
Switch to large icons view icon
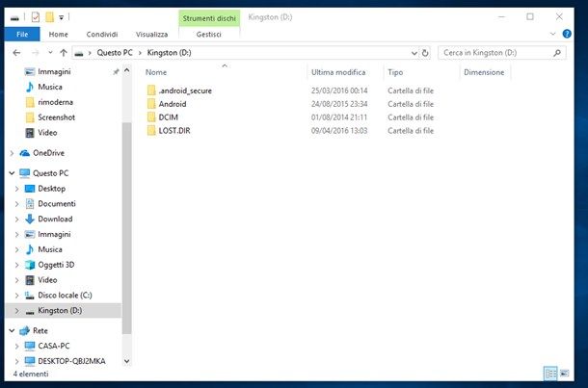564,374
